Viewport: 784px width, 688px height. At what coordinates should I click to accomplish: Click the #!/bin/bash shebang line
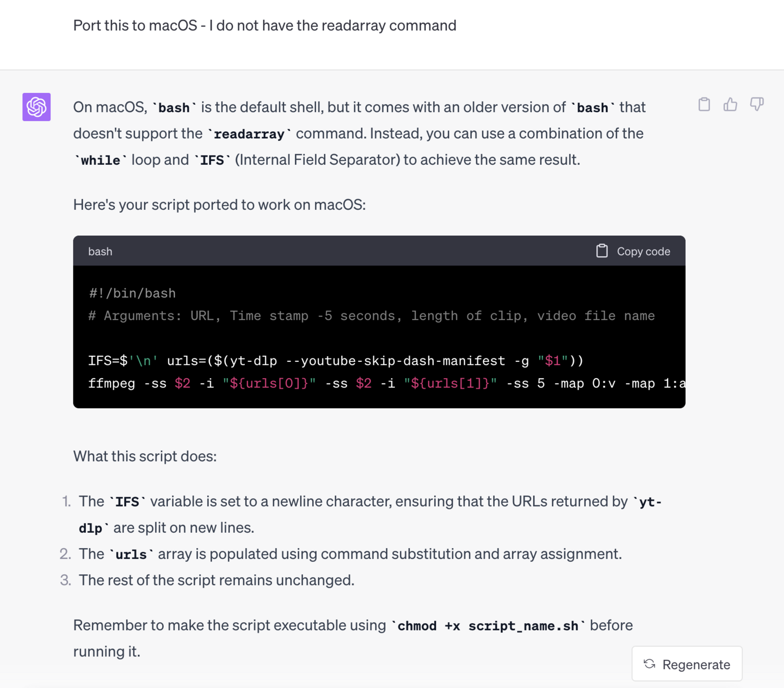[132, 293]
